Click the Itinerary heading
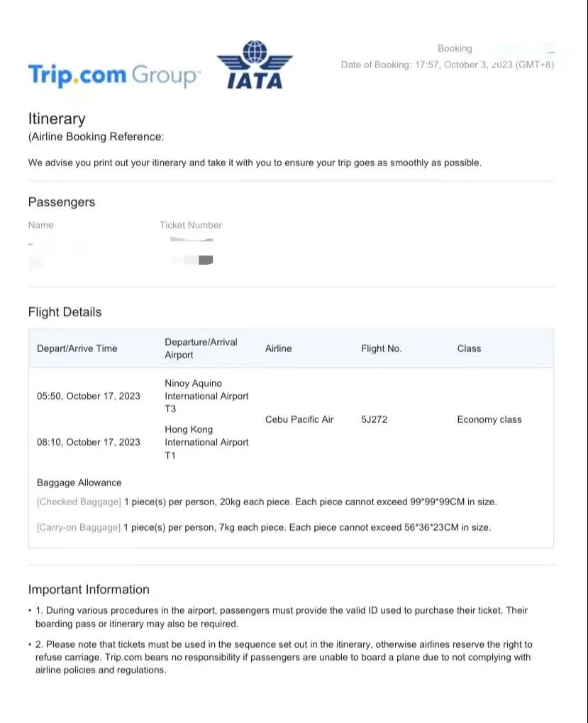This screenshot has height=723, width=588. pyautogui.click(x=57, y=118)
